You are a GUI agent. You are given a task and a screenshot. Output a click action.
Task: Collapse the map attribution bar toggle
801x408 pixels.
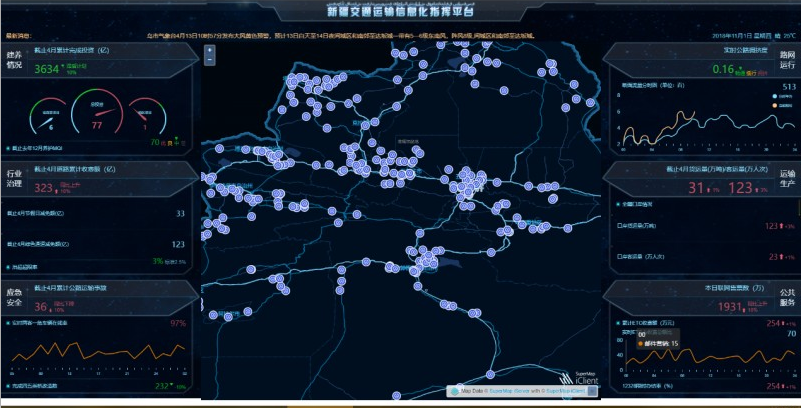pyautogui.click(x=592, y=391)
